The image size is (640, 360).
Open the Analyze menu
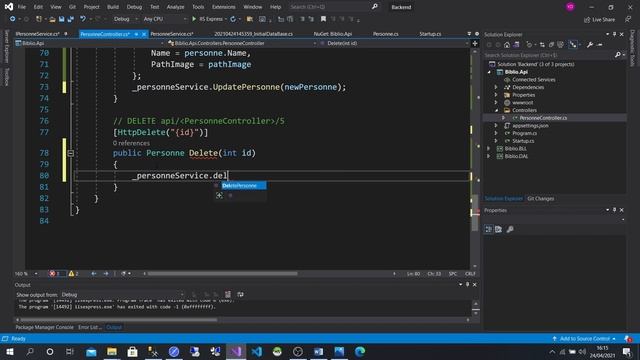pyautogui.click(x=175, y=7)
